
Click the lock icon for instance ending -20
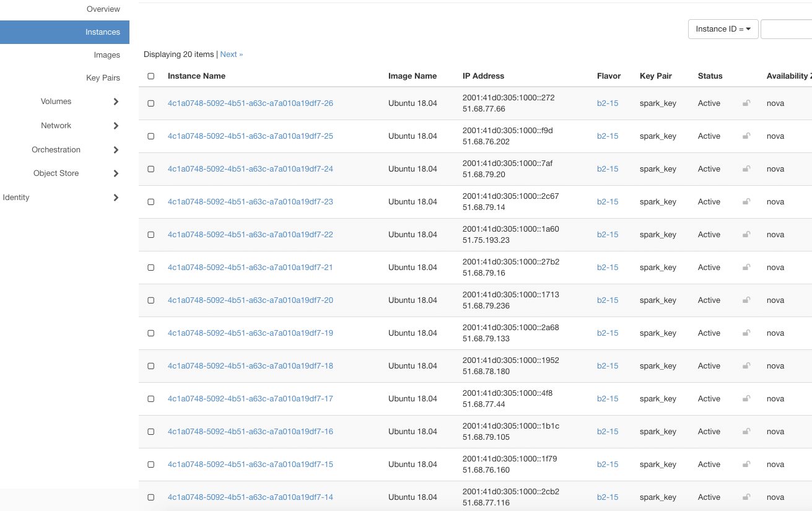746,300
